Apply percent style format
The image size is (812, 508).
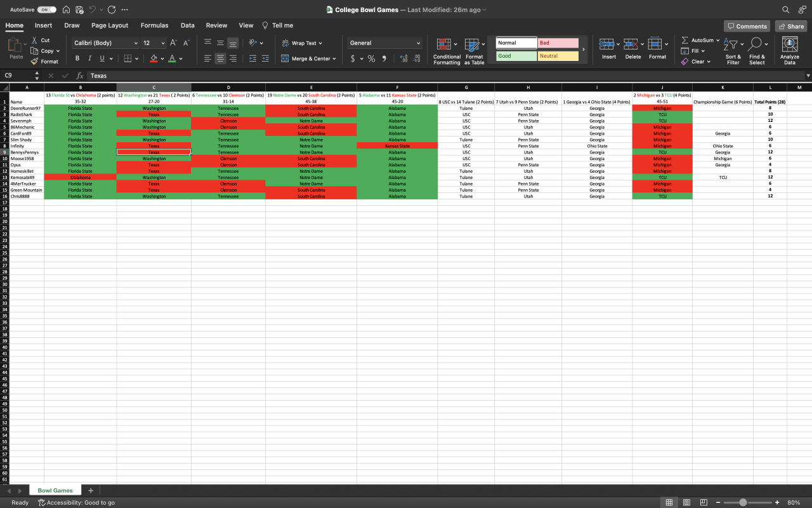[371, 58]
